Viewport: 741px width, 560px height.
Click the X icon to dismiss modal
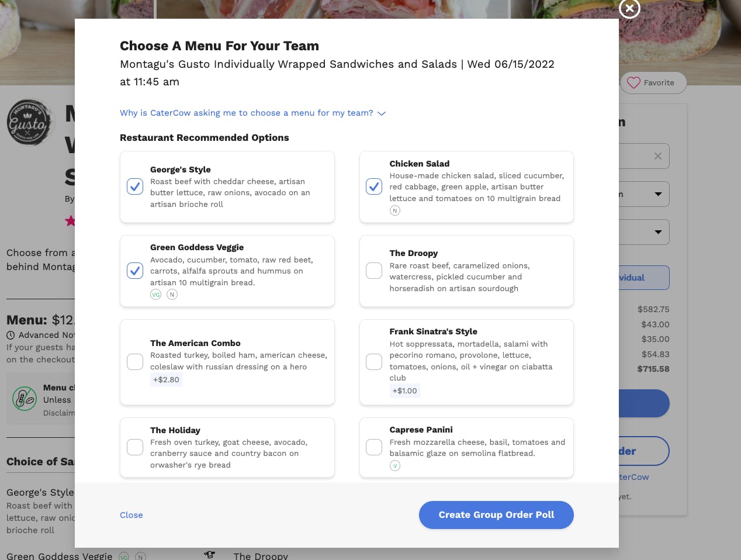(629, 8)
